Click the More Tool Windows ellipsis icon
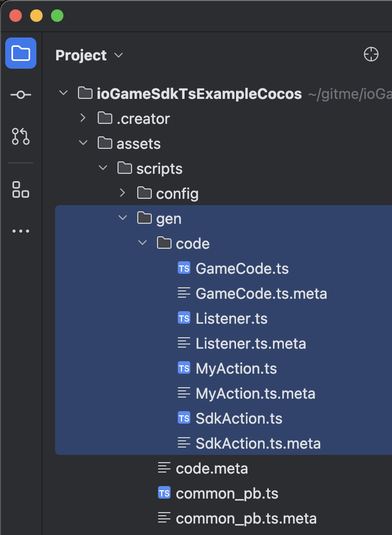Screen dimensions: 392x535 coord(21,231)
